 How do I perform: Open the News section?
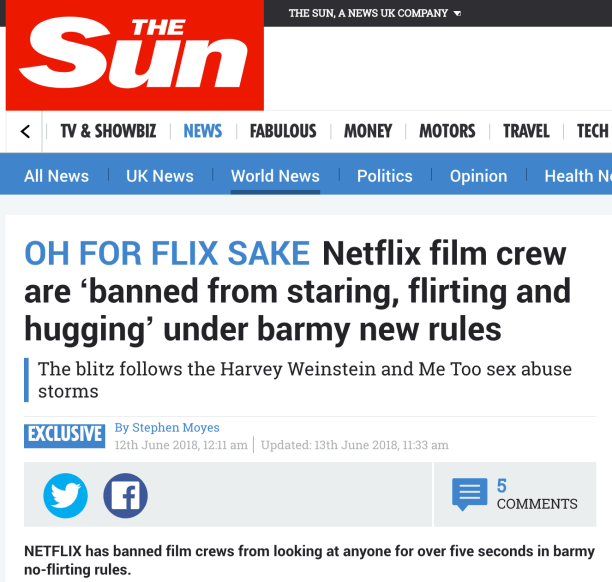(203, 131)
